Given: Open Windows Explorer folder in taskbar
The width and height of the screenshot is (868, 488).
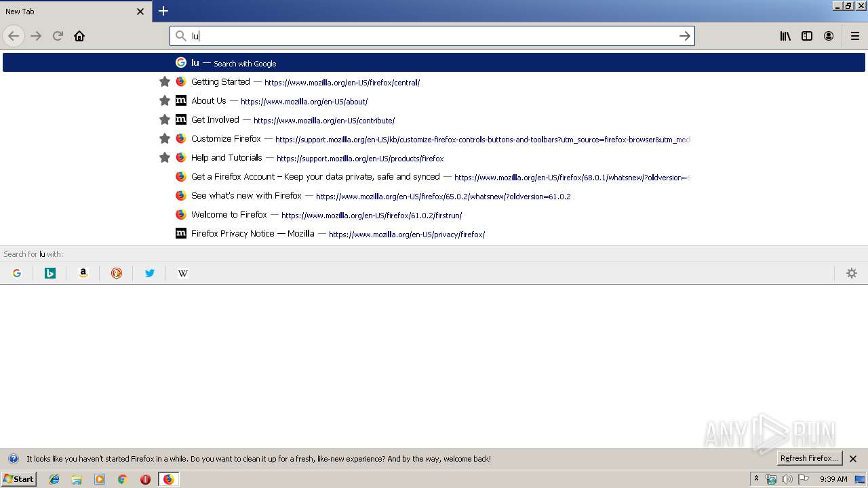Looking at the screenshot, I should tap(77, 479).
